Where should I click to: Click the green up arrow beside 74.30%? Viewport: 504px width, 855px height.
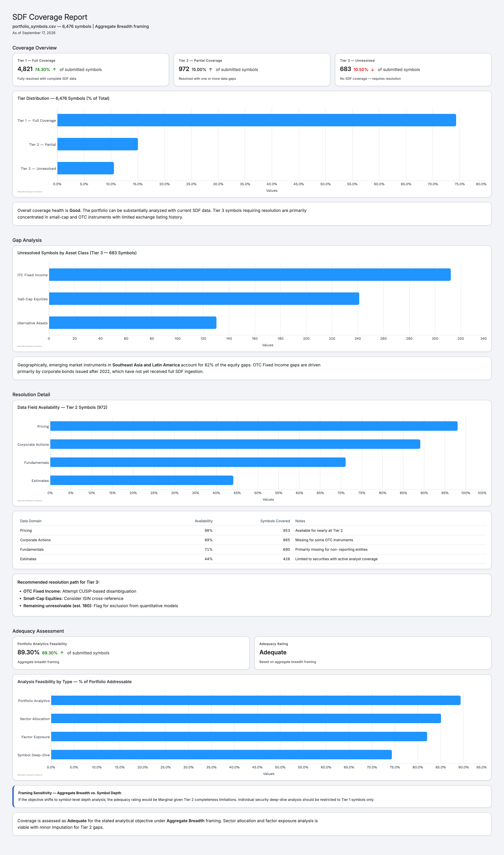[54, 69]
